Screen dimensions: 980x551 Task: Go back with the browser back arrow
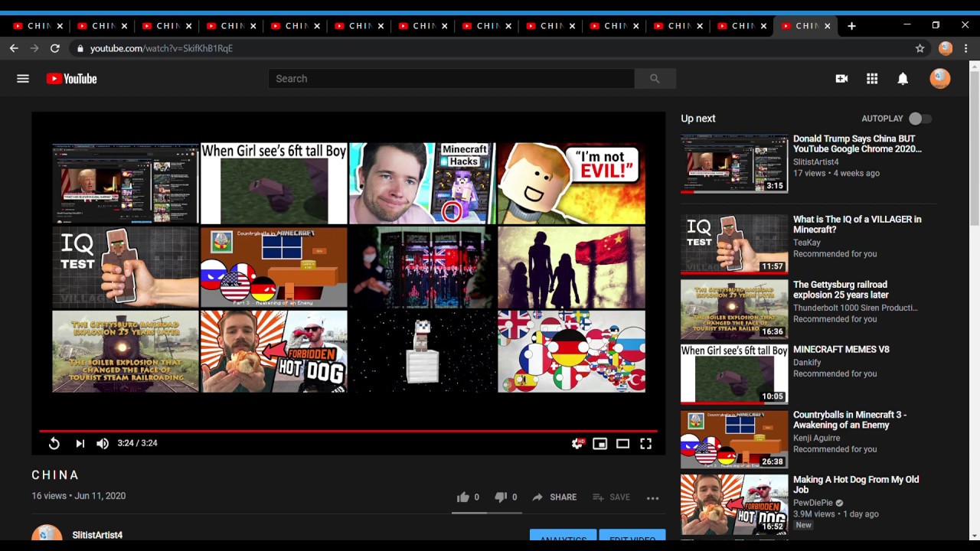(x=14, y=48)
